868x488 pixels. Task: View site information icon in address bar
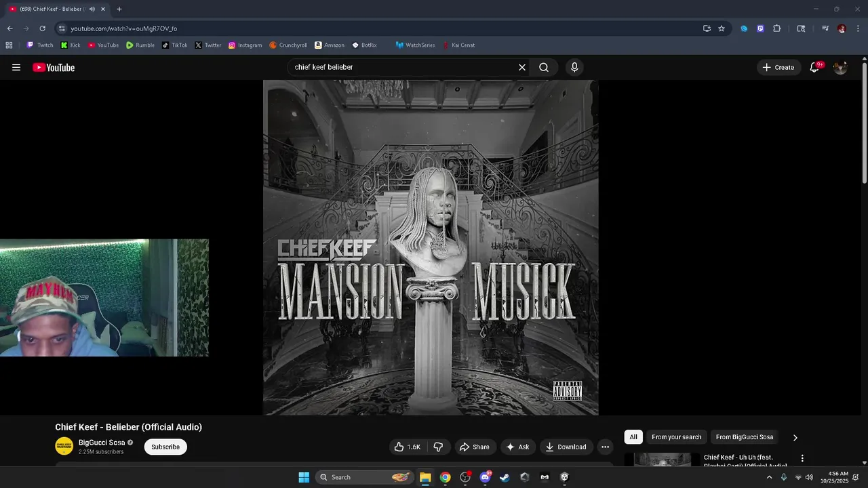(62, 28)
